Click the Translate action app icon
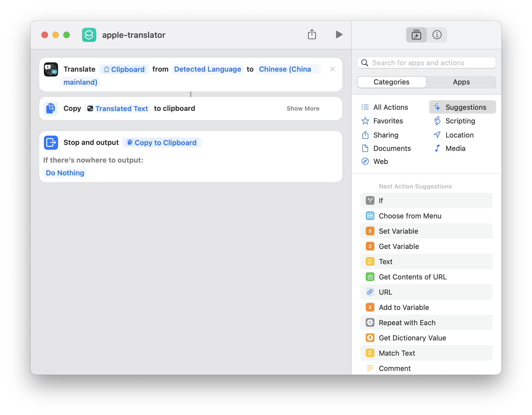Viewport: 532px width, 415px height. coord(51,69)
